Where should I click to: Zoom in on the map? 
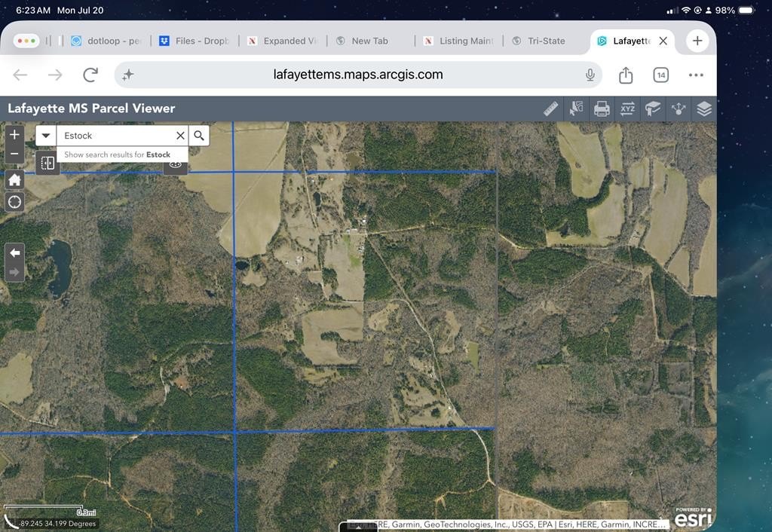pyautogui.click(x=15, y=134)
